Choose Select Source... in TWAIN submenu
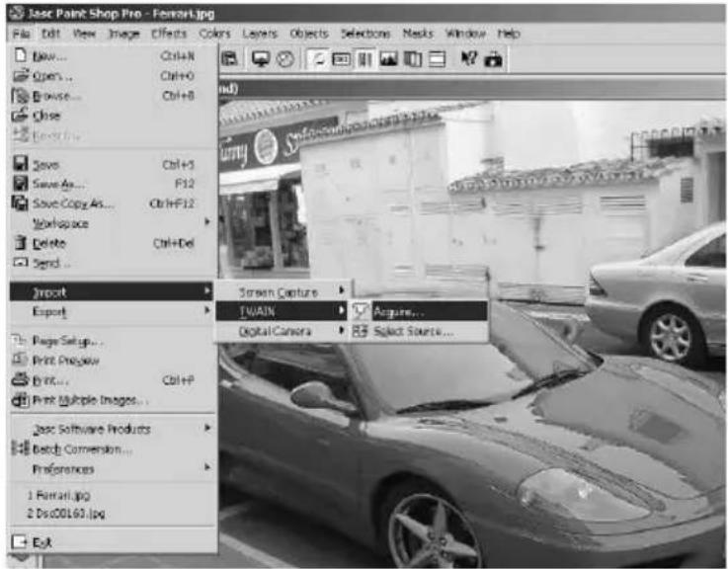728x569 pixels. coord(419,331)
